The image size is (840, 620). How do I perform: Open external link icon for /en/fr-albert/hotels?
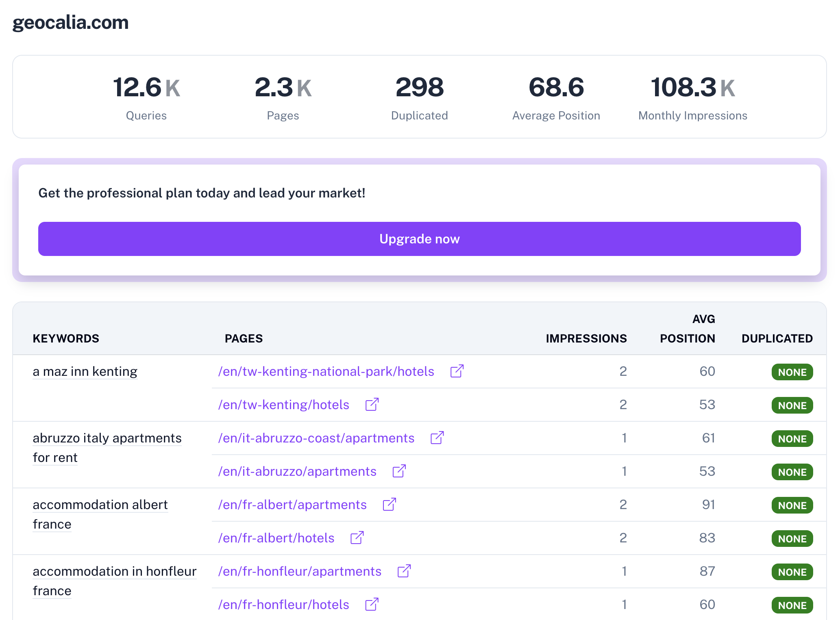click(357, 538)
